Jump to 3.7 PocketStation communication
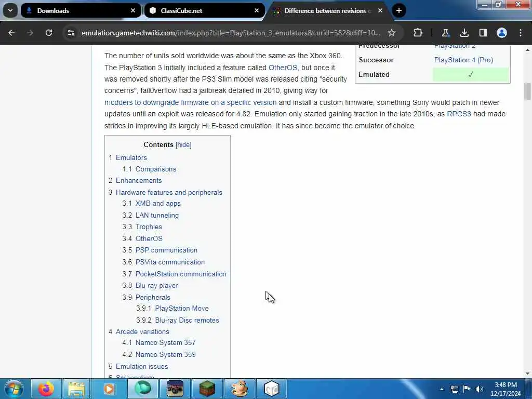This screenshot has height=399, width=532. click(175, 274)
